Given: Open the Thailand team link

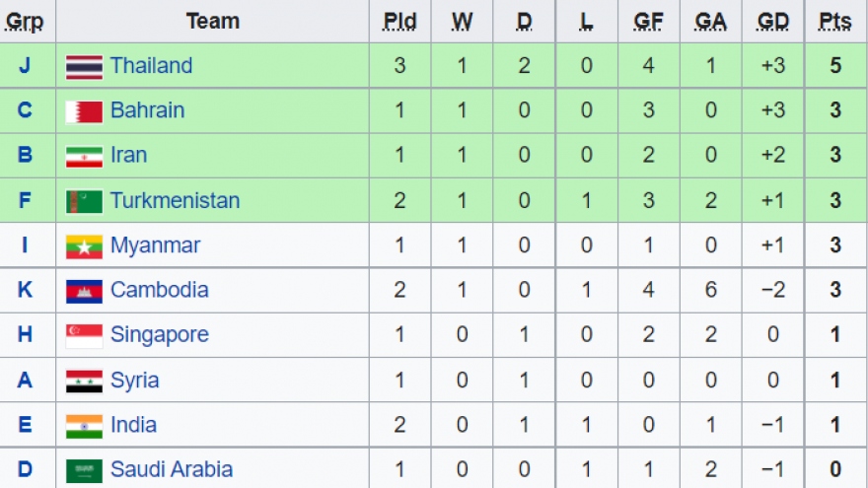Looking at the screenshot, I should pyautogui.click(x=151, y=66).
